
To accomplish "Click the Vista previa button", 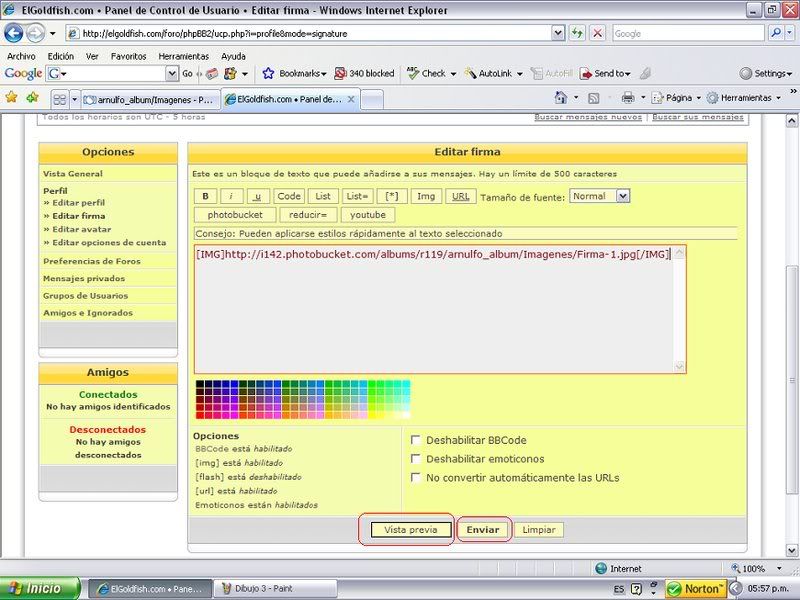I will click(411, 530).
